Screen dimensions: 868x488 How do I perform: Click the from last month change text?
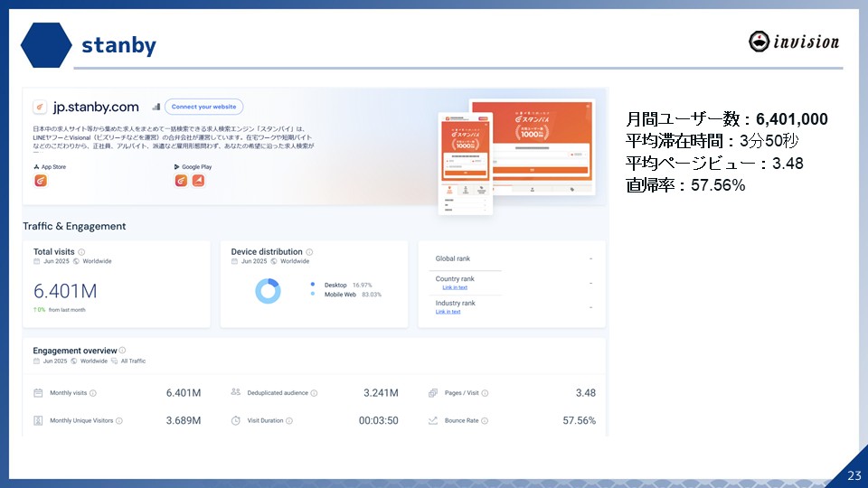[x=67, y=310]
